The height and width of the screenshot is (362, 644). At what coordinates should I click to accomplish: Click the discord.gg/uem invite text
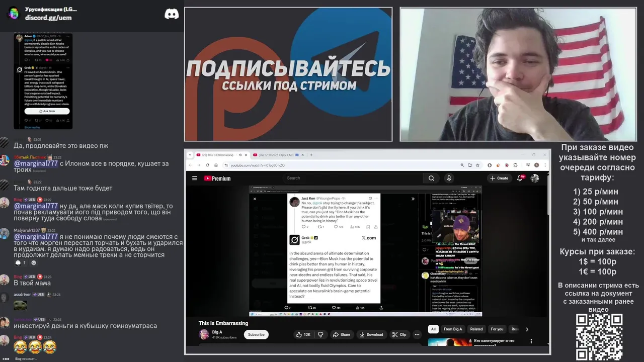[48, 18]
